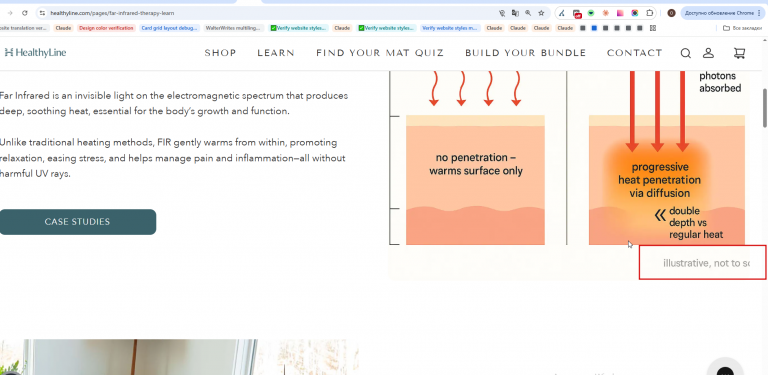768x375 pixels.
Task: Open the SHOP menu
Action: click(220, 53)
